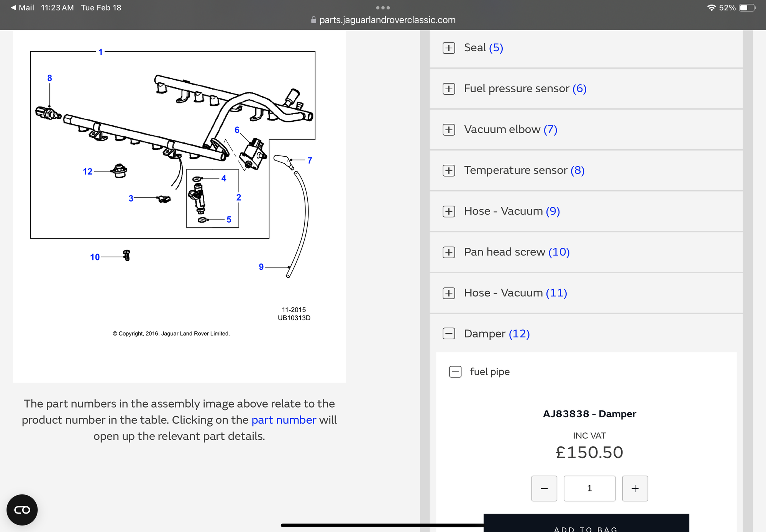Expand Temperature sensor (8) plus icon

pos(449,170)
